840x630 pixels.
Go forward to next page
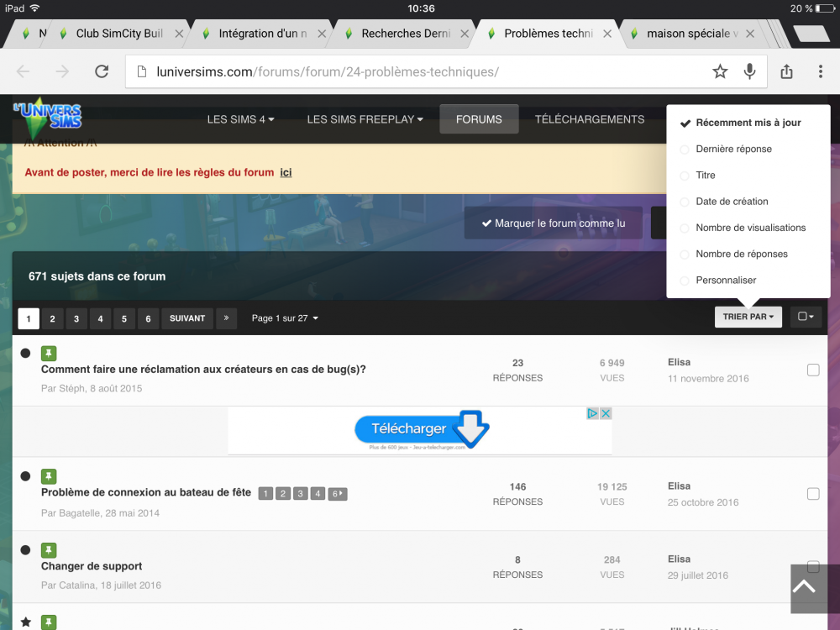[x=63, y=71]
